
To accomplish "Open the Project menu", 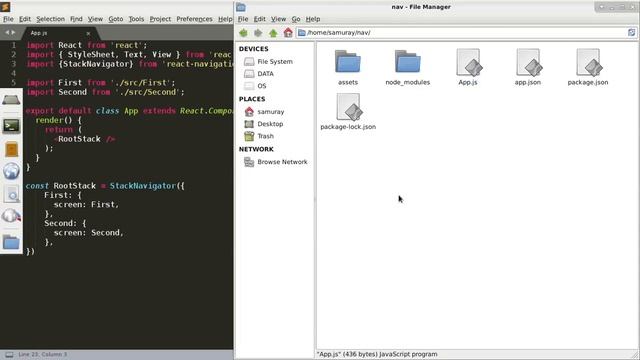I will 160,19.
